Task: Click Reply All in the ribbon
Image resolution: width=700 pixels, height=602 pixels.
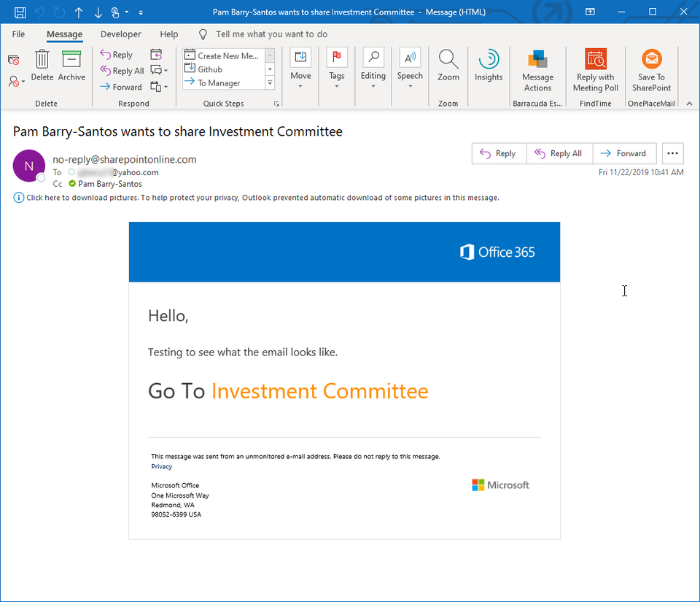Action: (x=122, y=71)
